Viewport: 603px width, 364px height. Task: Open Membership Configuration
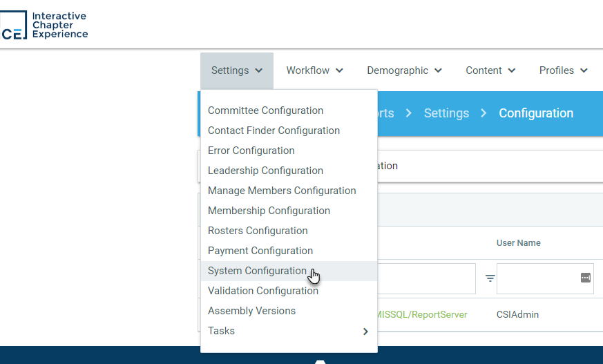[x=269, y=211]
